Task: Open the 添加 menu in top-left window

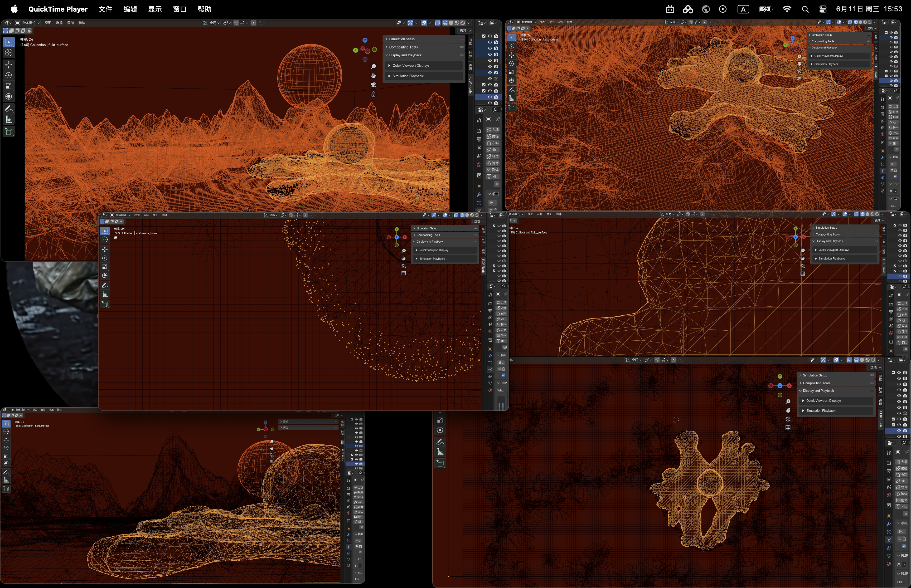Action: [70, 23]
